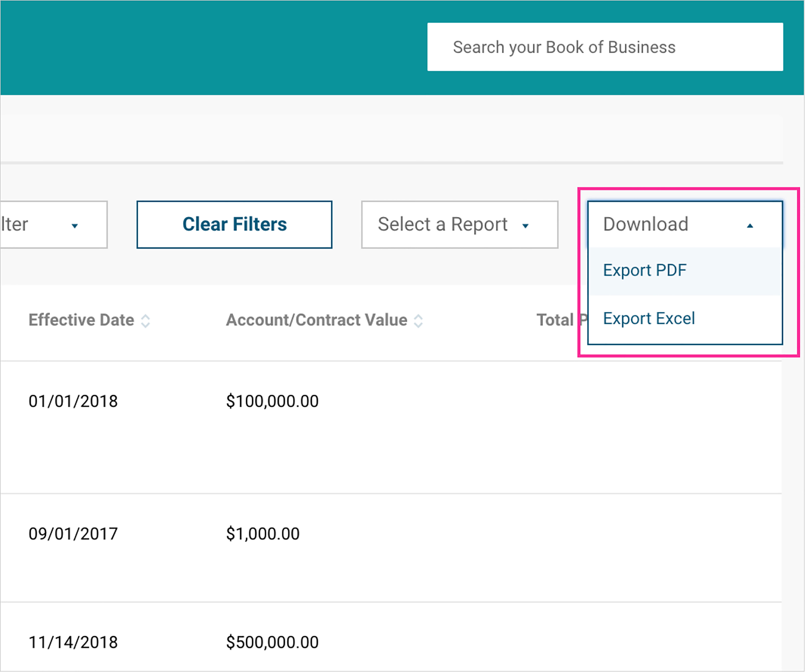Image resolution: width=805 pixels, height=672 pixels.
Task: Click the Search your Book of Business field
Action: 605,47
